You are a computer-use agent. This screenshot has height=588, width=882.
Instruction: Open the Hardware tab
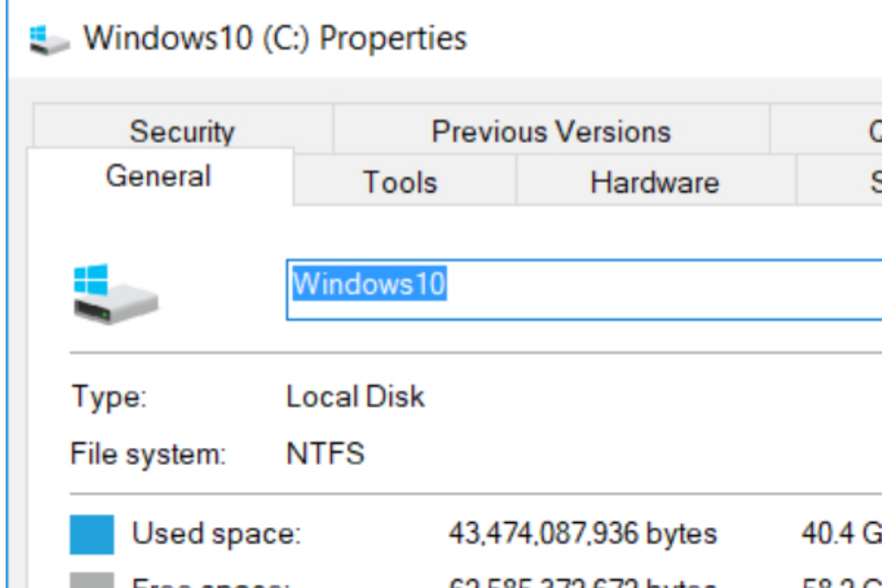[654, 183]
